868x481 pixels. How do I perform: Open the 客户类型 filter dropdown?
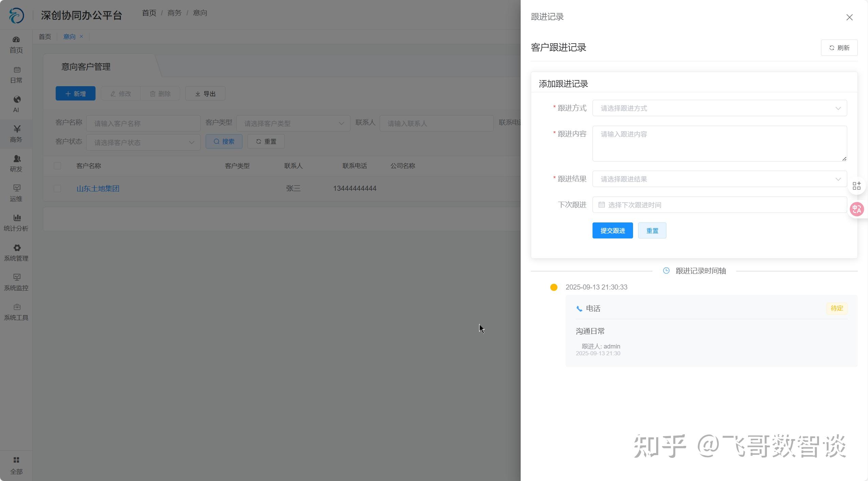293,123
